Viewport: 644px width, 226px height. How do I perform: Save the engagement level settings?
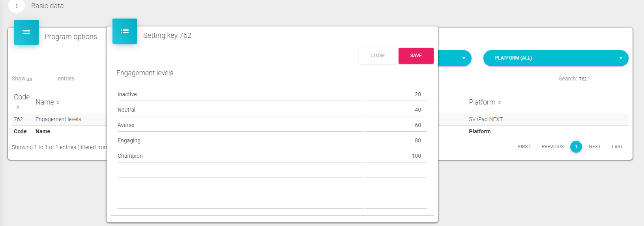(x=416, y=56)
